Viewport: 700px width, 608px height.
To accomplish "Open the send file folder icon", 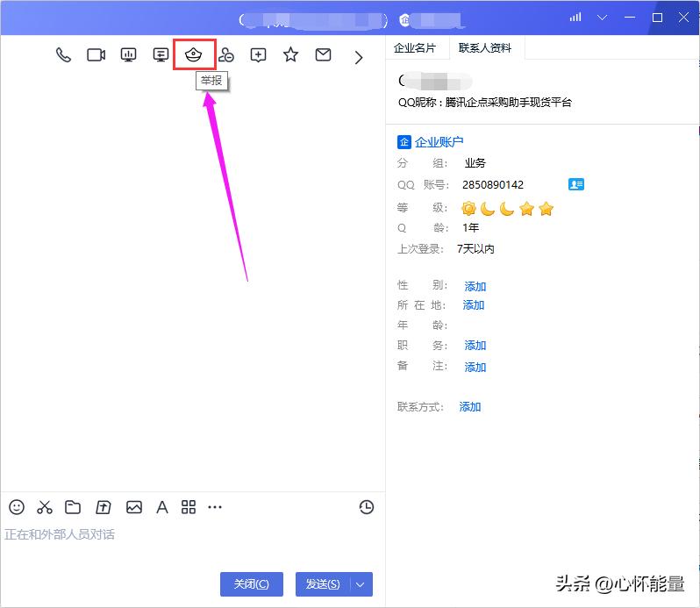I will tap(73, 507).
